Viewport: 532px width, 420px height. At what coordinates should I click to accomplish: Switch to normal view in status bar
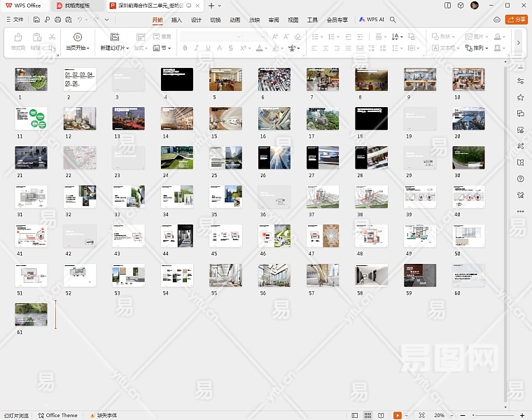pos(355,415)
